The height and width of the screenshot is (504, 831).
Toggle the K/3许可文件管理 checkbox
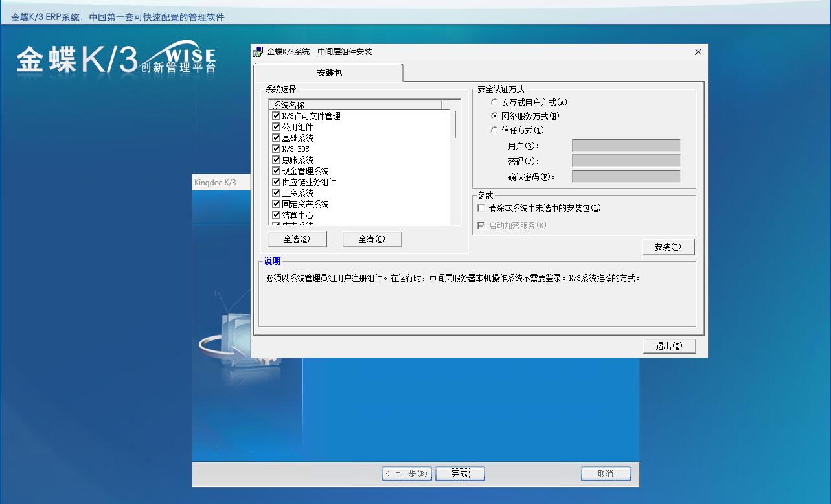point(276,116)
